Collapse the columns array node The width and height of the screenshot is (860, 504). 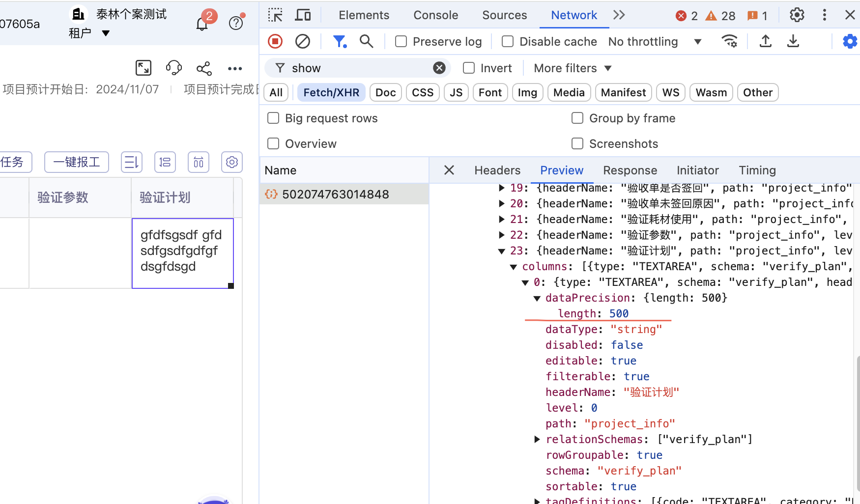click(x=513, y=267)
